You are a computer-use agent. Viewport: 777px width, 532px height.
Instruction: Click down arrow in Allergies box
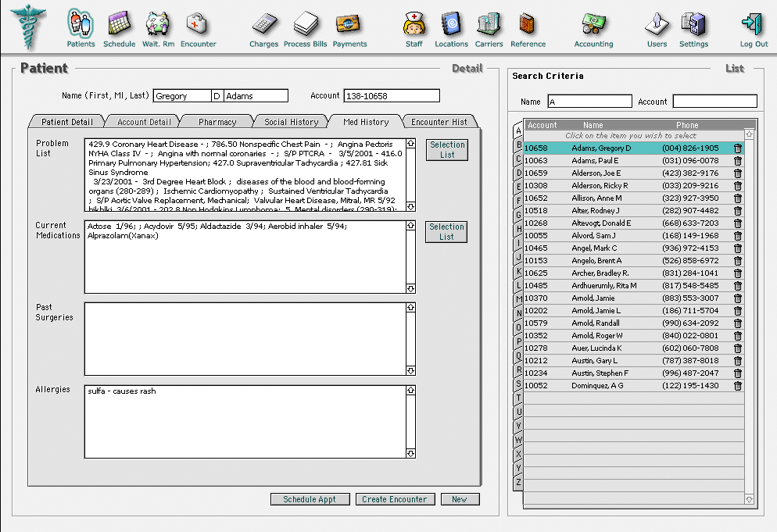tap(411, 453)
